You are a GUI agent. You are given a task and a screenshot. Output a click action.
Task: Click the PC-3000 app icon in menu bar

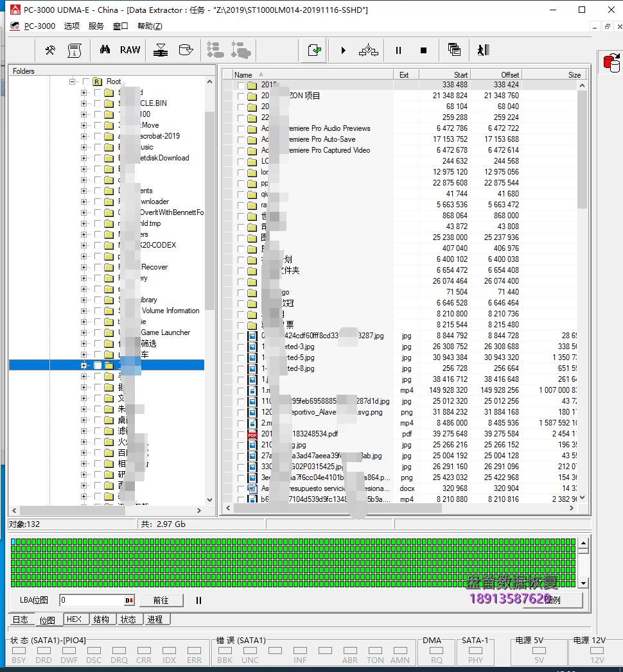[15, 26]
